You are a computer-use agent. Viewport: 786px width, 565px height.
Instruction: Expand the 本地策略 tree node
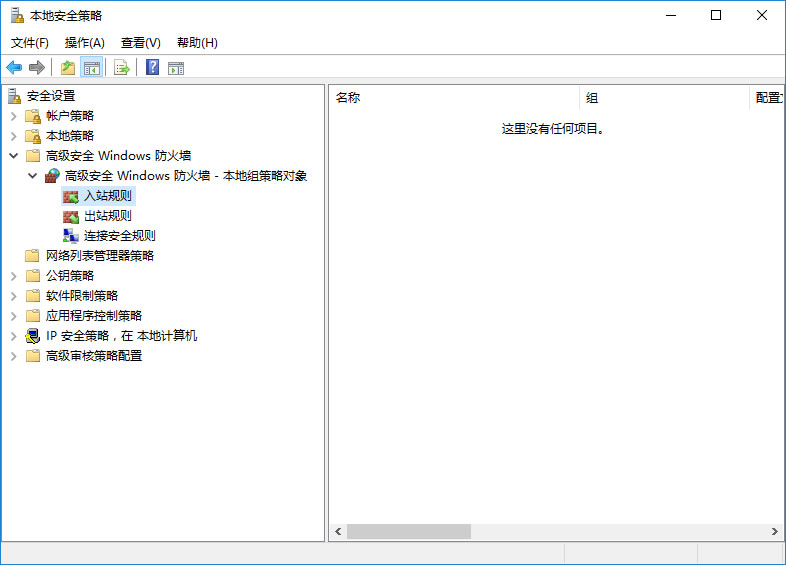(14, 136)
